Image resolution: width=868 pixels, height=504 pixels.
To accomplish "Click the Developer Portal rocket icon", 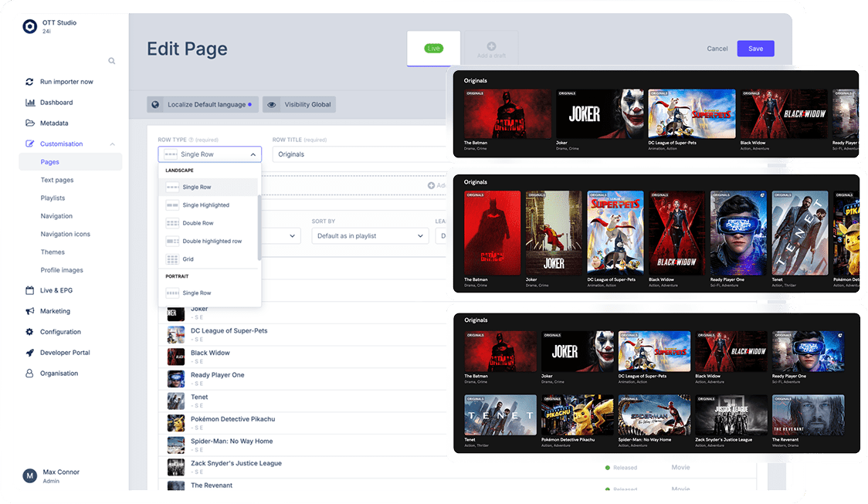I will (30, 353).
